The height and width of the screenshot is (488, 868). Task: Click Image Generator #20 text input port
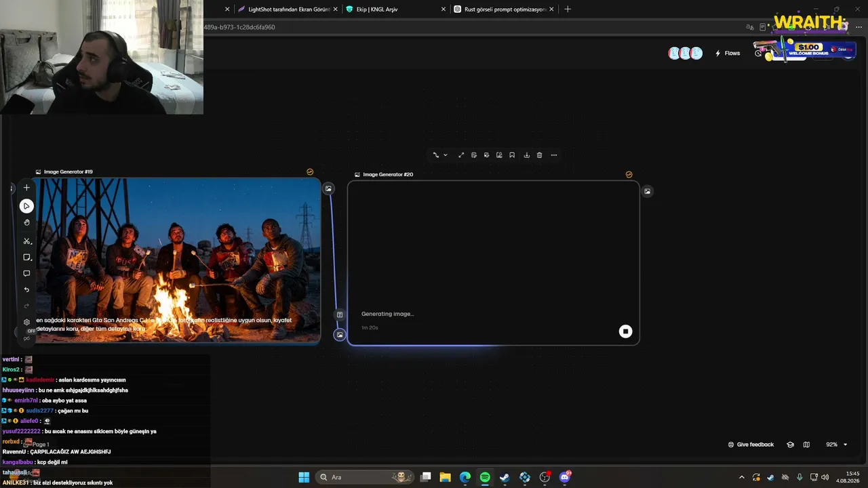coord(340,314)
